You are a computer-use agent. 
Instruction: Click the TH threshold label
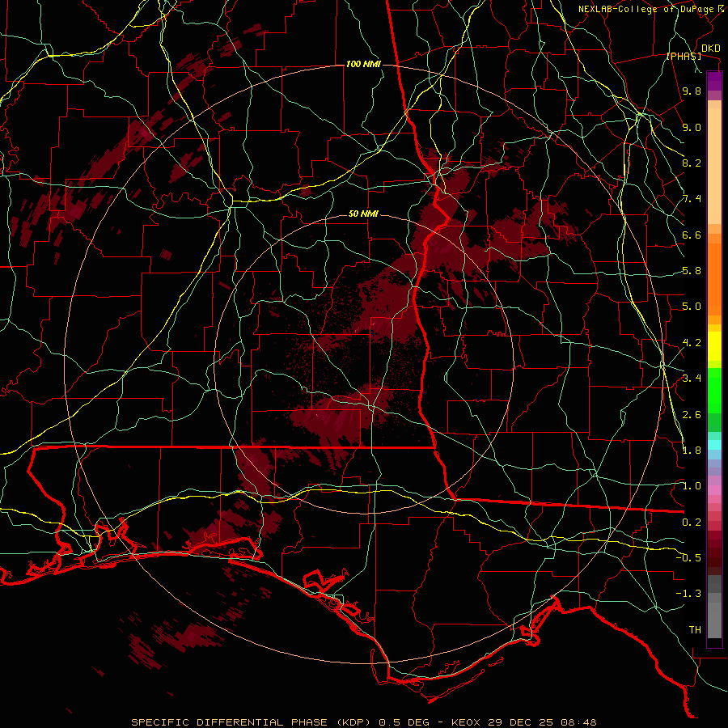tap(695, 630)
